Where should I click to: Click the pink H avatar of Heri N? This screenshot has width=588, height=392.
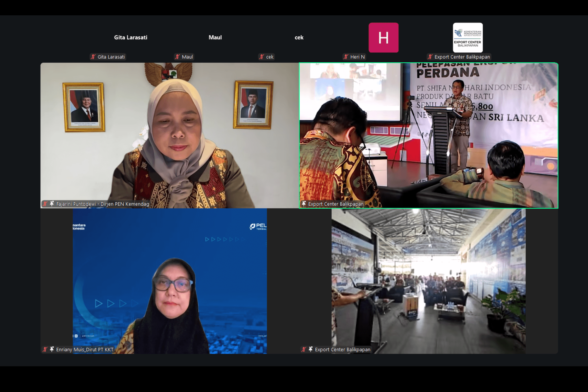coord(383,38)
